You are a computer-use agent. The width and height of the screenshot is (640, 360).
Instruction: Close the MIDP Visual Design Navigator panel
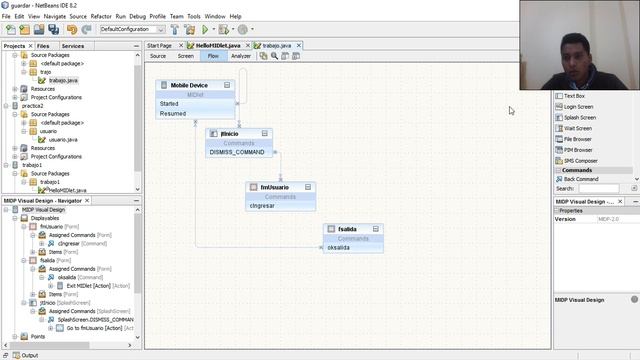tap(87, 200)
